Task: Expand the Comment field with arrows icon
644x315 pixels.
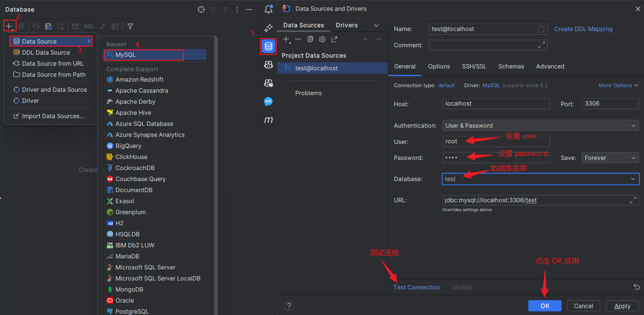Action: tap(542, 45)
